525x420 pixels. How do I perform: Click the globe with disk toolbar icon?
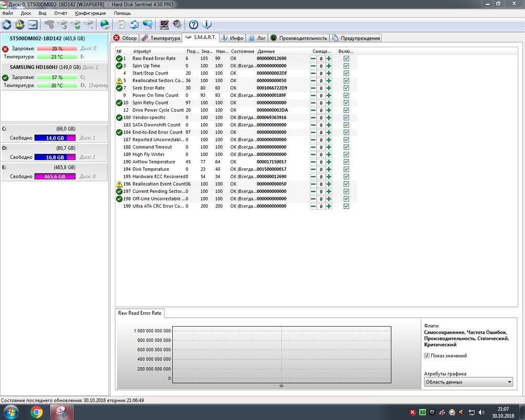click(x=105, y=25)
